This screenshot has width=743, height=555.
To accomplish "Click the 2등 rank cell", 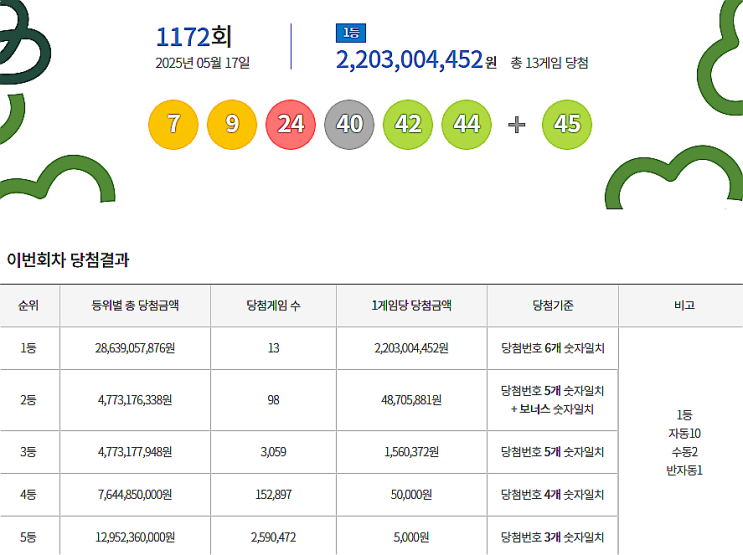I will (28, 400).
